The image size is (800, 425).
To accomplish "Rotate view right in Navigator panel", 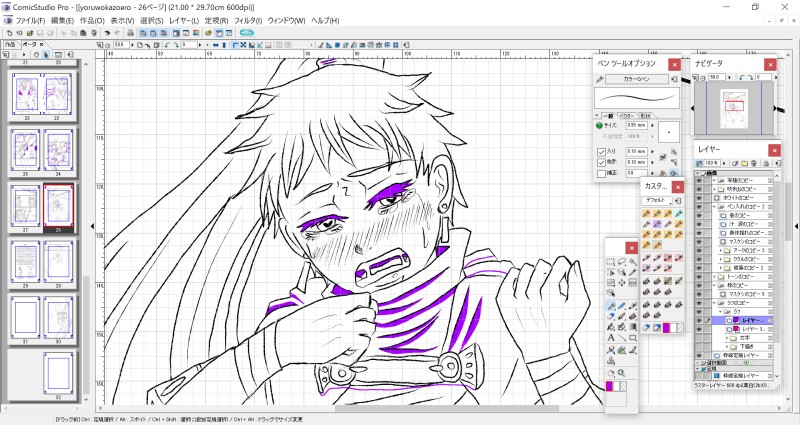I will 750,77.
